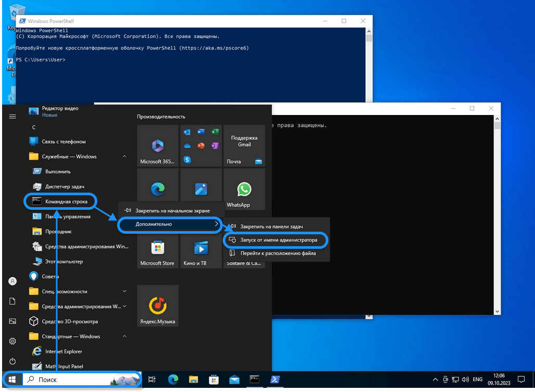Viewport: 535px width, 392px height.
Task: Open the Office apps folder tile
Action: click(x=201, y=146)
